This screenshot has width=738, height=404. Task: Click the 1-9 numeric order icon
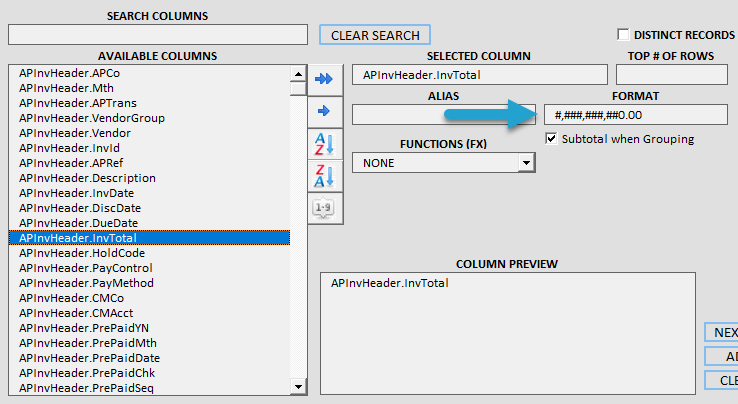pos(325,208)
